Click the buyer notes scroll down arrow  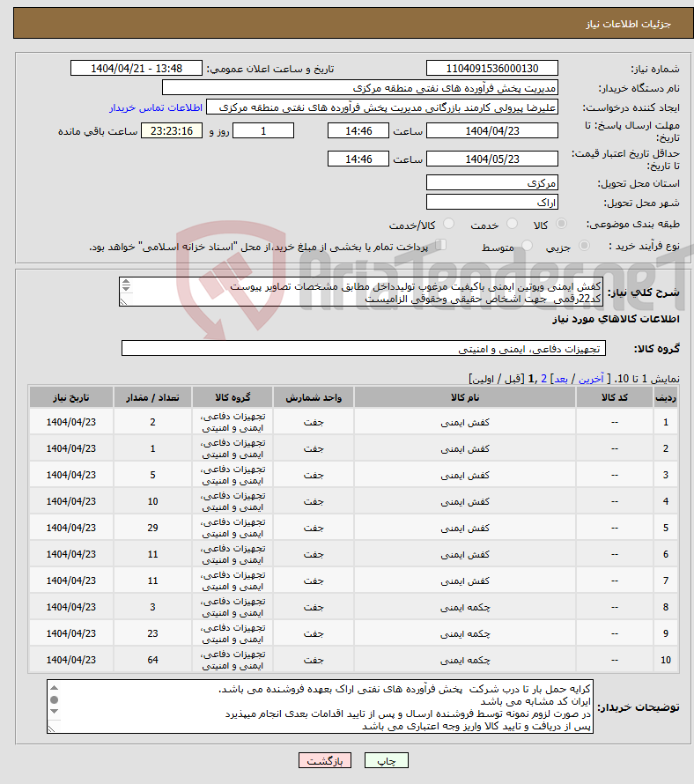click(55, 711)
